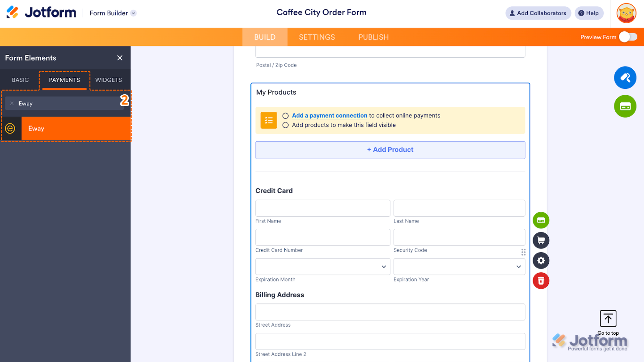Click the red trash delete field icon
Screen dimensions: 644x362
pos(541,281)
